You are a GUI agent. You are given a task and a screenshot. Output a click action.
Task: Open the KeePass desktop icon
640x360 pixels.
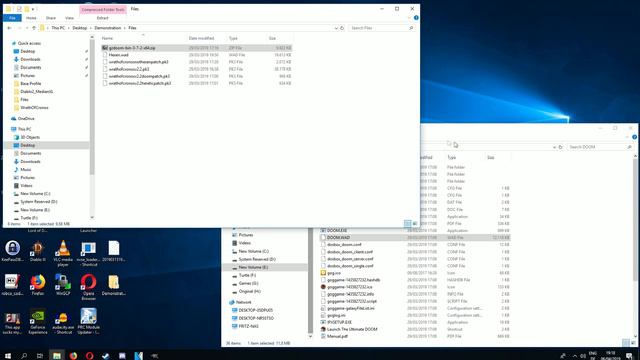pyautogui.click(x=12, y=251)
